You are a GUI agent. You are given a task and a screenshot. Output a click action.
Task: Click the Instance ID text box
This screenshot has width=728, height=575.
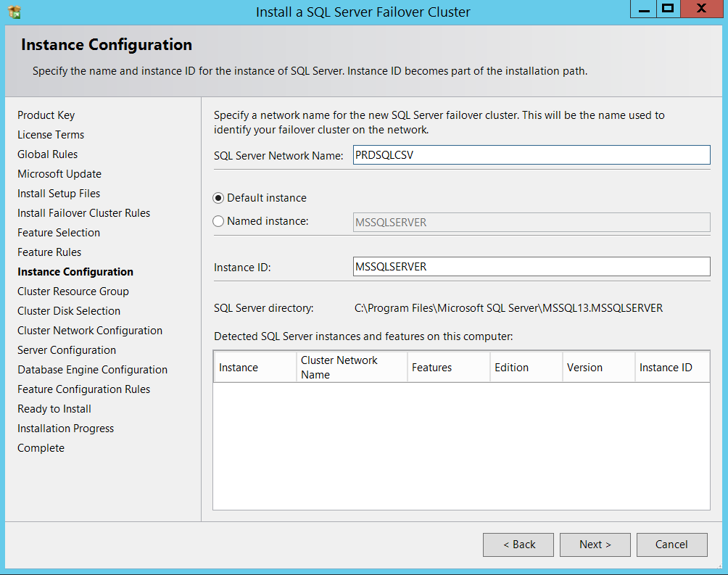pyautogui.click(x=531, y=267)
